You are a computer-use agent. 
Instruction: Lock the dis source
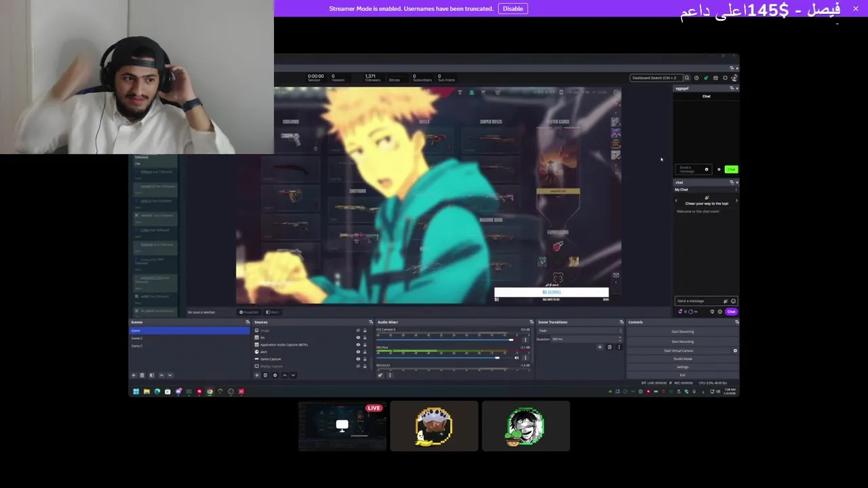[365, 338]
